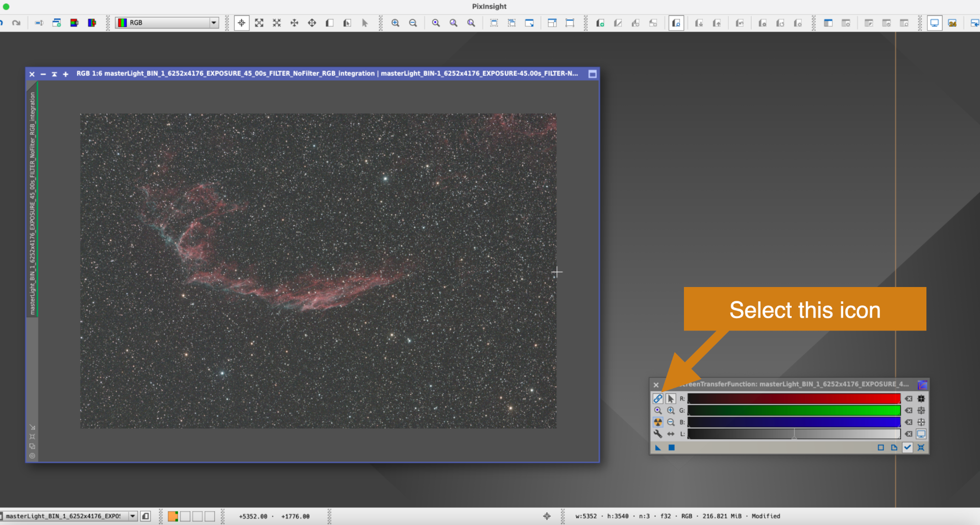Click the diagonal arrow icon at image window lower-left
Viewport: 980px width, 525px height.
click(x=32, y=427)
